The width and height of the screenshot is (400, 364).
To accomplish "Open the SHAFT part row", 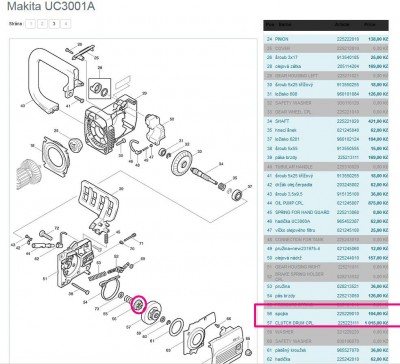I will coord(327,121).
